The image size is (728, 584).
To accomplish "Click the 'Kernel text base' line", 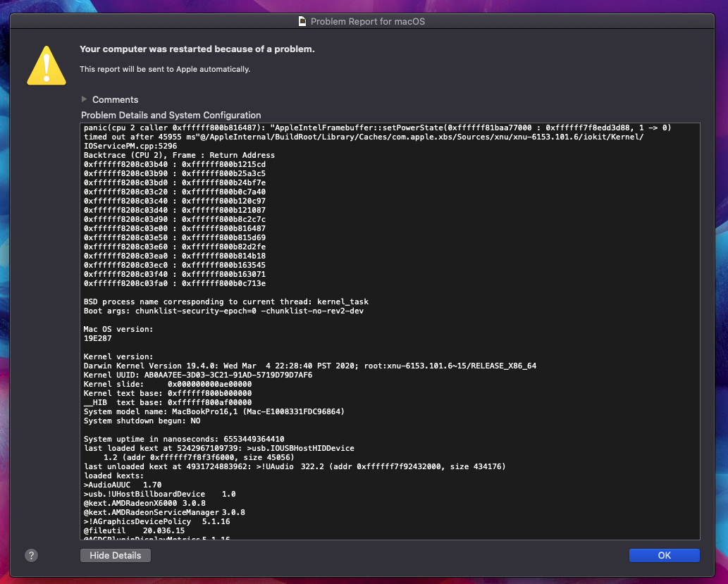I will point(168,393).
